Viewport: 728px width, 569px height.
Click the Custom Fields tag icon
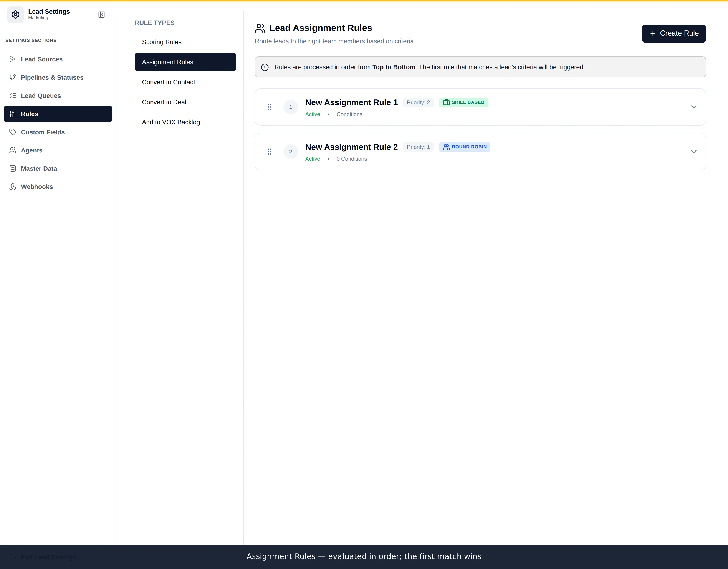coord(13,132)
